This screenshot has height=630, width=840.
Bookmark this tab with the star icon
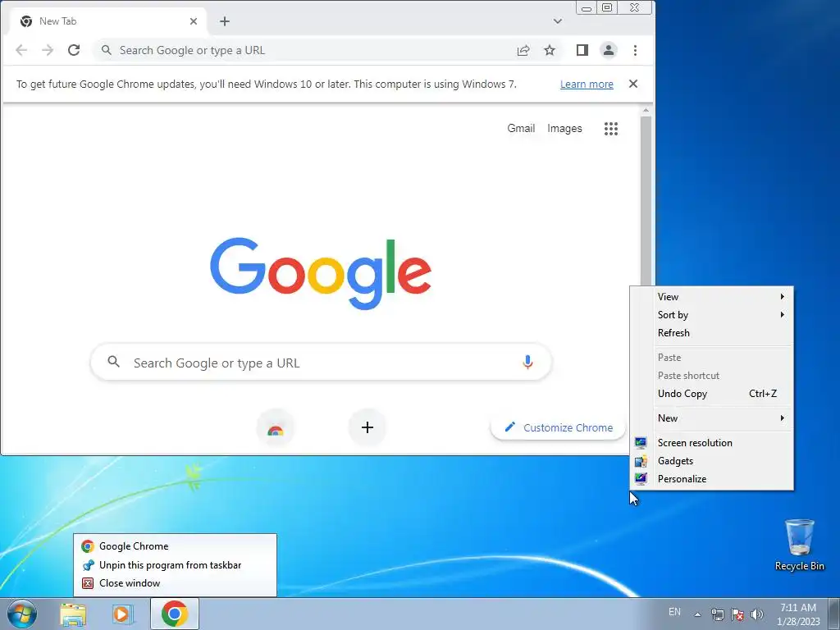pos(550,50)
